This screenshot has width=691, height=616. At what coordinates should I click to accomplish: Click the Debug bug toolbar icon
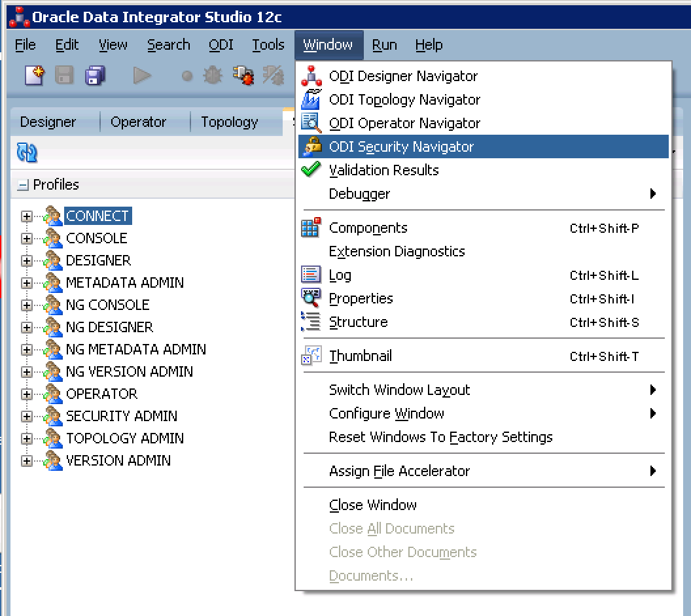(213, 76)
